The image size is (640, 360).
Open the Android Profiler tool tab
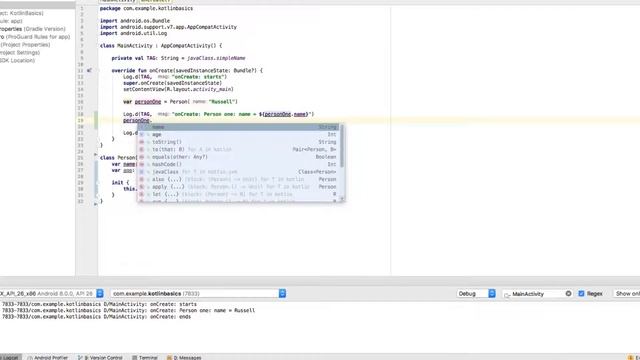tap(48, 358)
